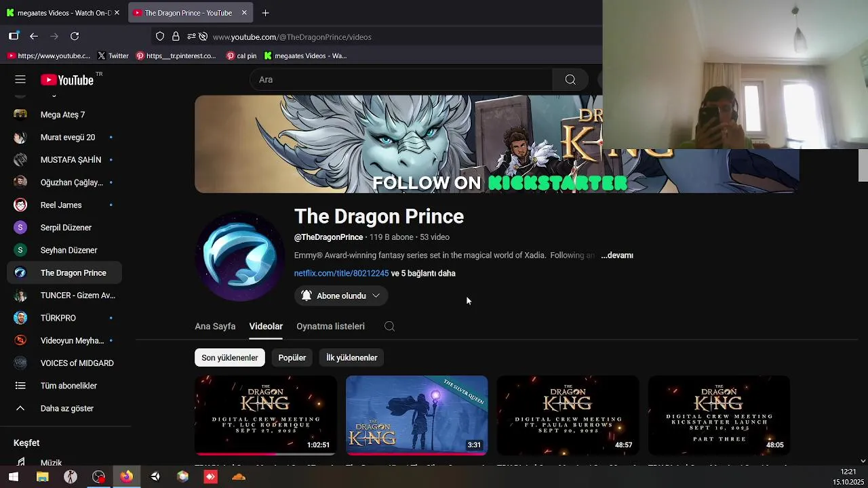This screenshot has height=488, width=868.
Task: Open the 1:02:51 Luc Roderique meeting video
Action: (x=266, y=415)
